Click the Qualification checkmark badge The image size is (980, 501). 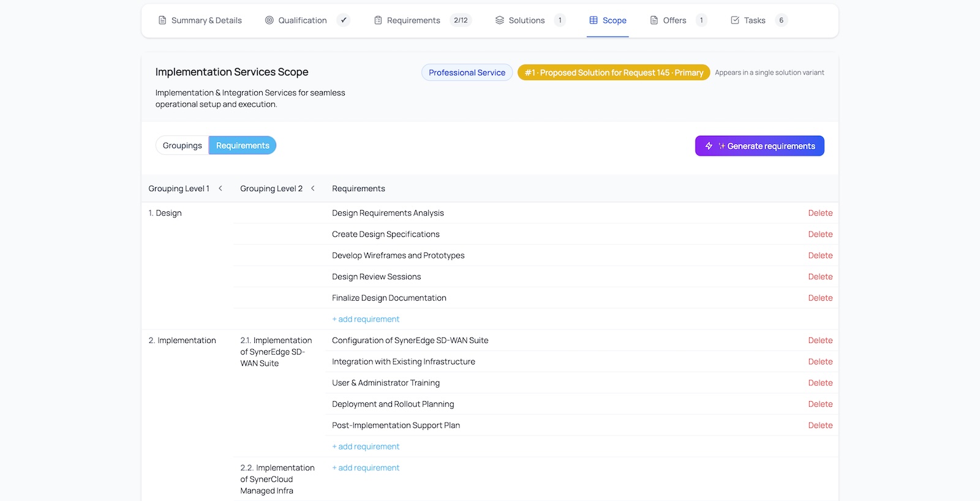click(344, 20)
